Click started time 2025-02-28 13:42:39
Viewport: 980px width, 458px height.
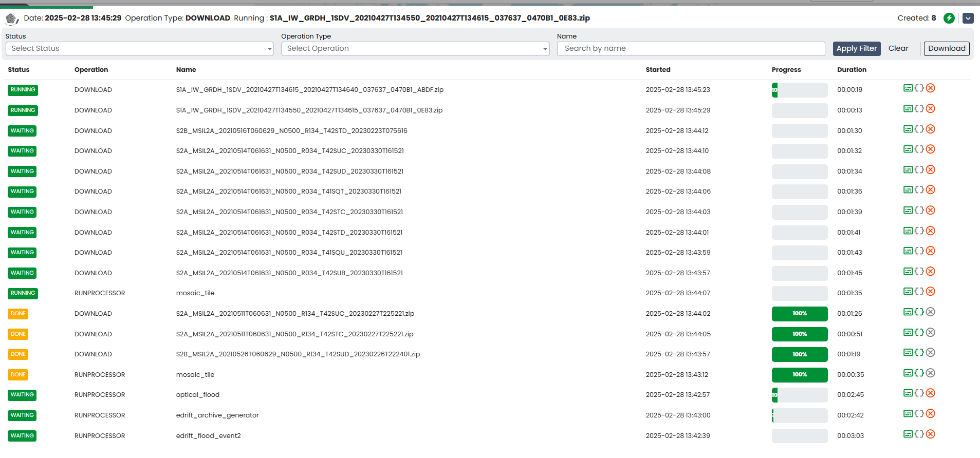point(678,436)
